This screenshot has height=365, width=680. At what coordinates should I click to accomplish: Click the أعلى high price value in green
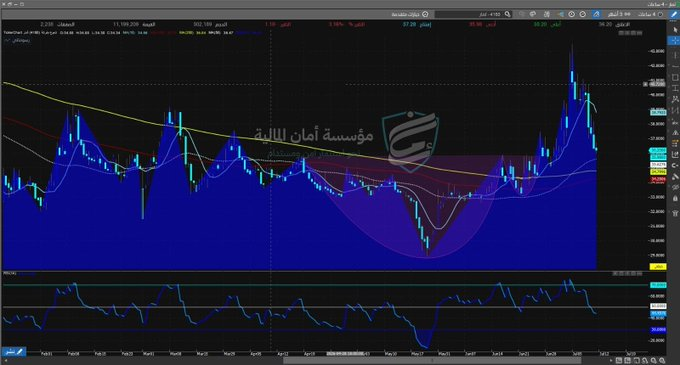click(540, 24)
